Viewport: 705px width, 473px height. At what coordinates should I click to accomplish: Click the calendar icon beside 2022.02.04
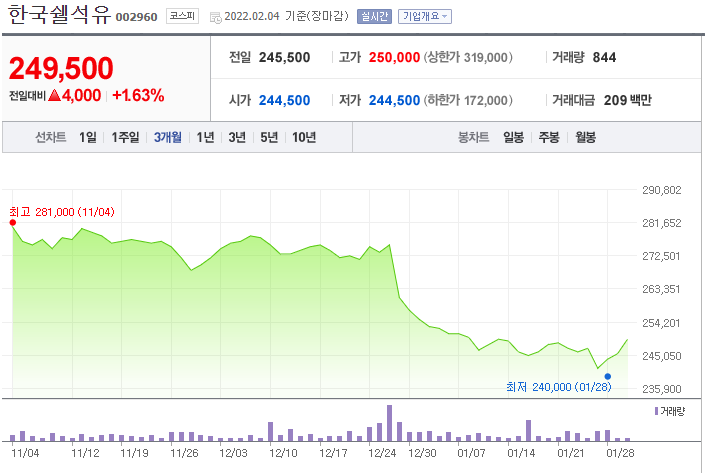pos(216,18)
